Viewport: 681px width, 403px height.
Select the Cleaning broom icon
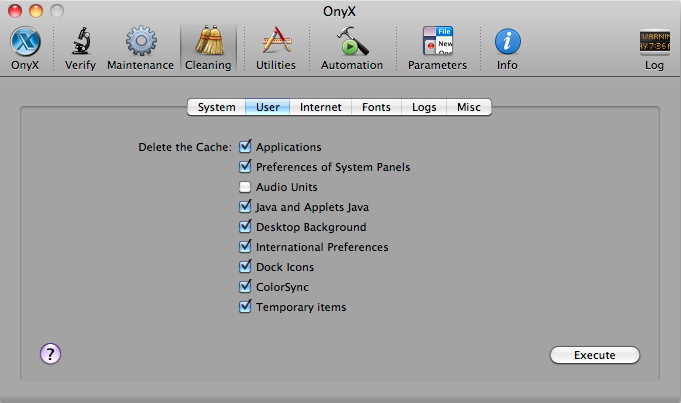tap(209, 40)
